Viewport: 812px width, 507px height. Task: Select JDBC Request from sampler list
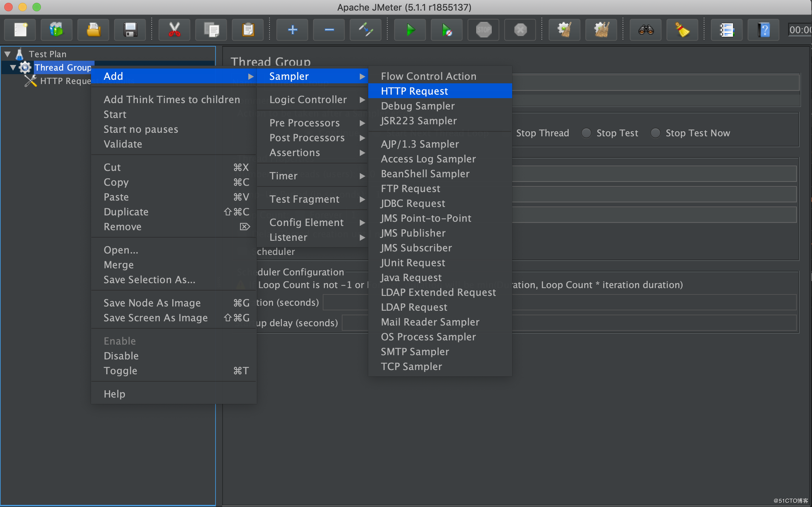click(440, 203)
